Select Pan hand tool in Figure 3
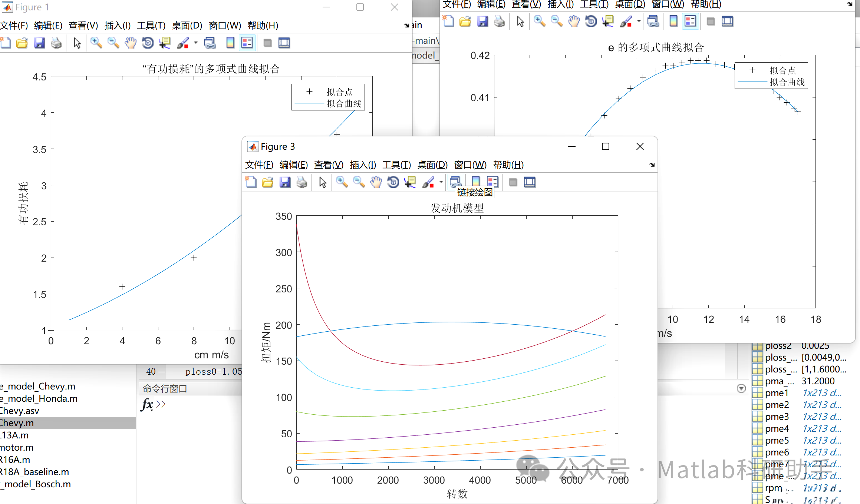This screenshot has width=860, height=504. pos(376,182)
